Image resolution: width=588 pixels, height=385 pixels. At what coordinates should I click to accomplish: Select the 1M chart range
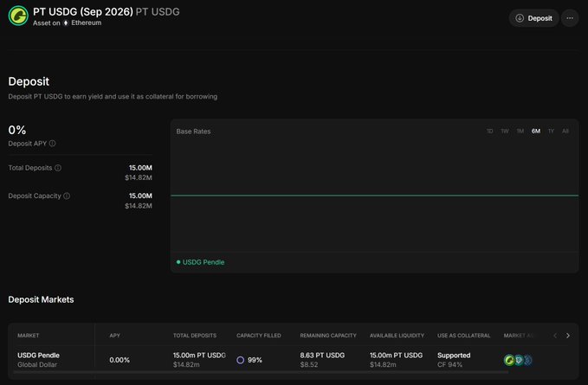tap(520, 132)
